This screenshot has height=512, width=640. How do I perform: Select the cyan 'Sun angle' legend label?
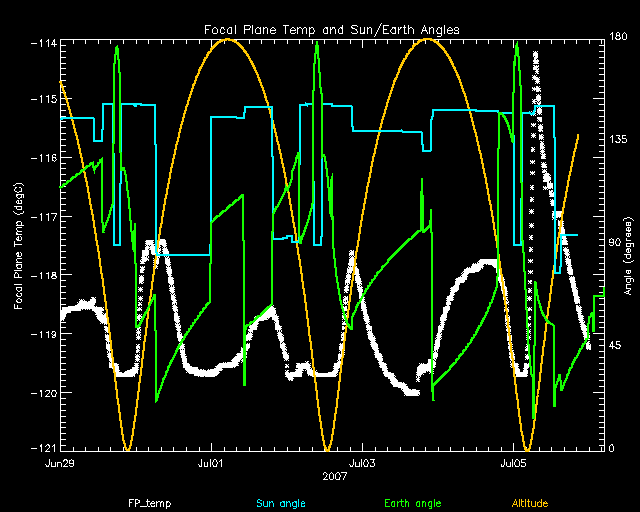pos(280,503)
